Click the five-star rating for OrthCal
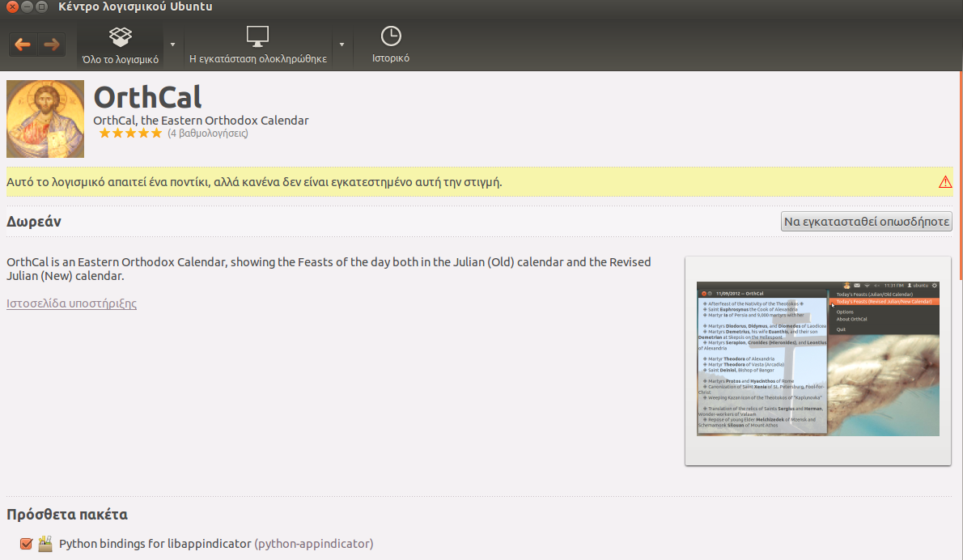The height and width of the screenshot is (560, 963). pyautogui.click(x=130, y=134)
